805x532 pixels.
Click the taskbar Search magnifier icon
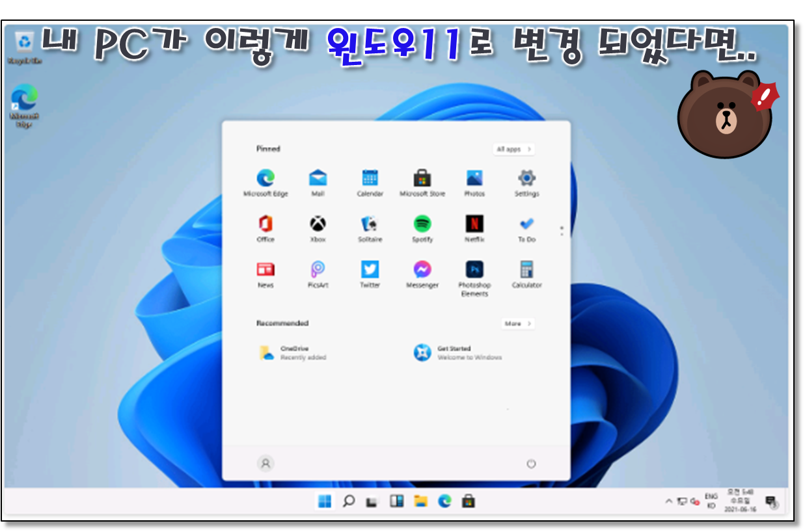348,501
